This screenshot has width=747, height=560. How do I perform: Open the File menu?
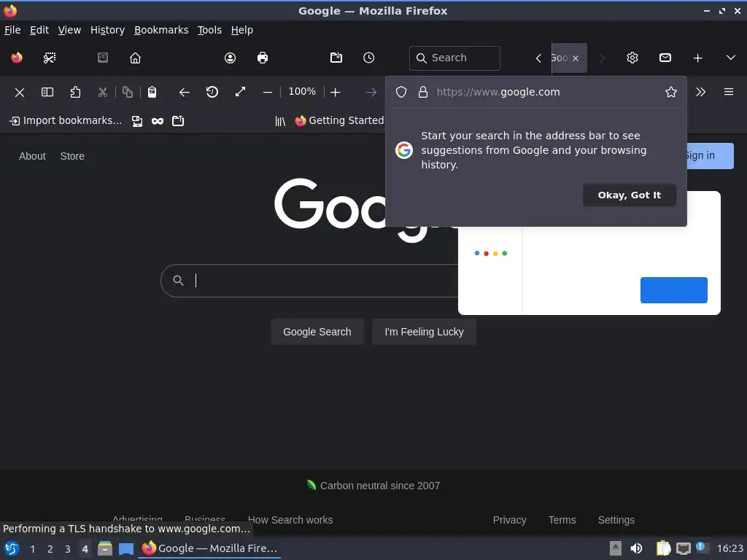[12, 30]
